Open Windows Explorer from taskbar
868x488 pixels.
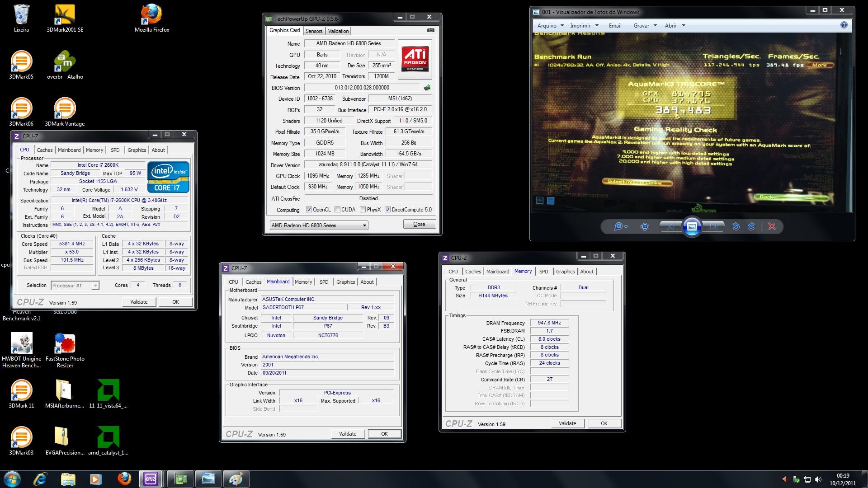point(68,479)
